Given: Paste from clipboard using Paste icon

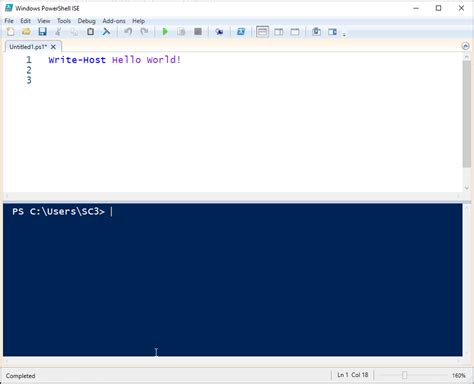Looking at the screenshot, I should (90, 32).
